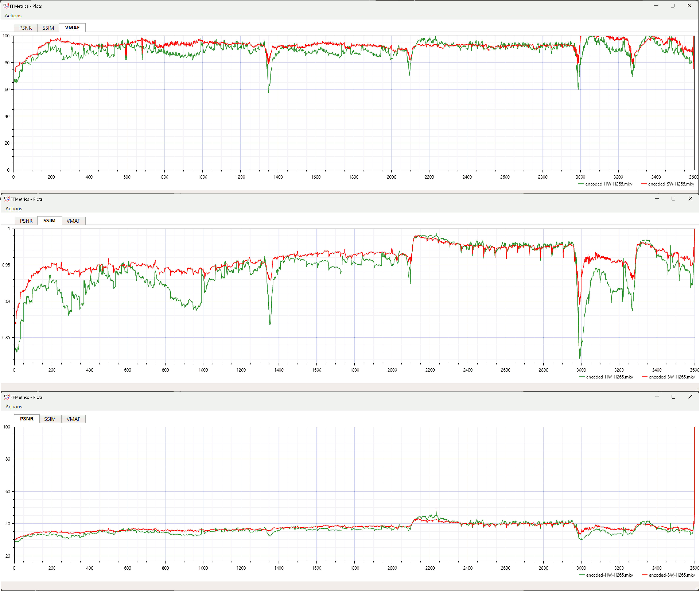
Task: Click encoded-SW-H265.mkv legend in SSIM plot
Action: pos(668,377)
